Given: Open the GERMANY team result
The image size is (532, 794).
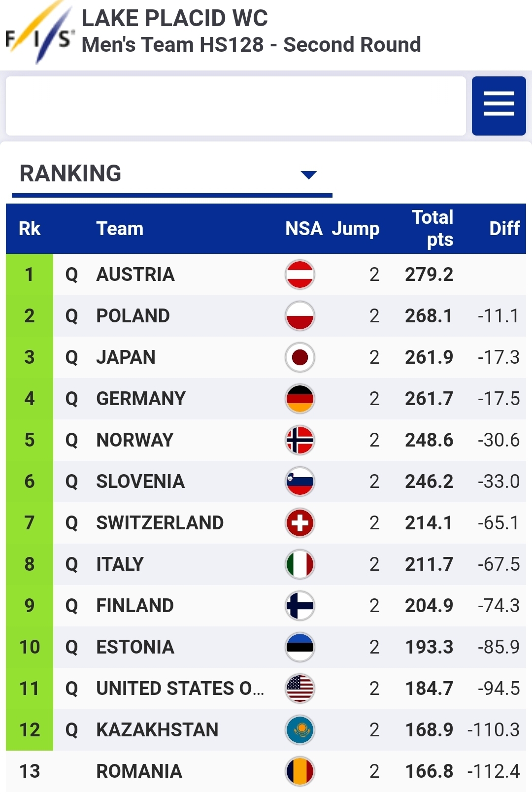Looking at the screenshot, I should [141, 399].
